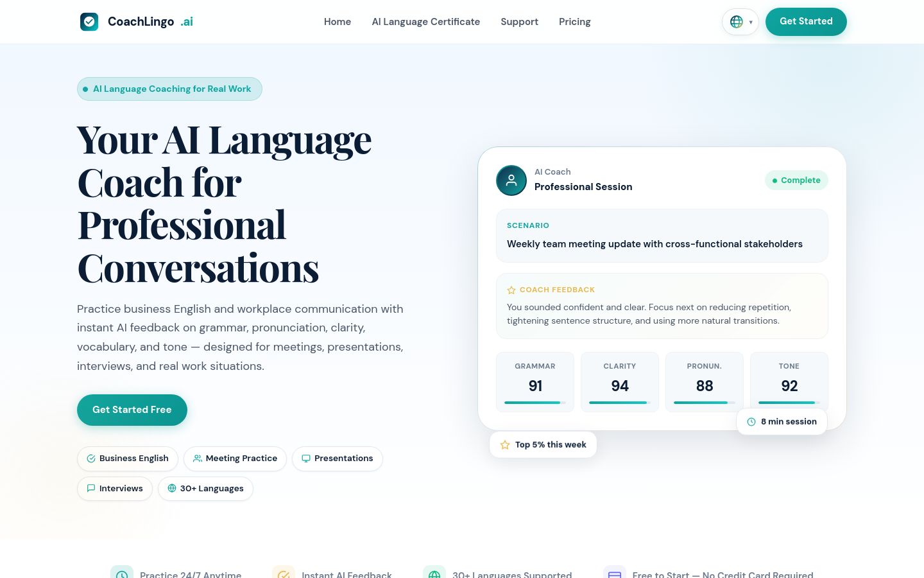
Task: Open the language selector dropdown arrow
Action: pos(751,22)
